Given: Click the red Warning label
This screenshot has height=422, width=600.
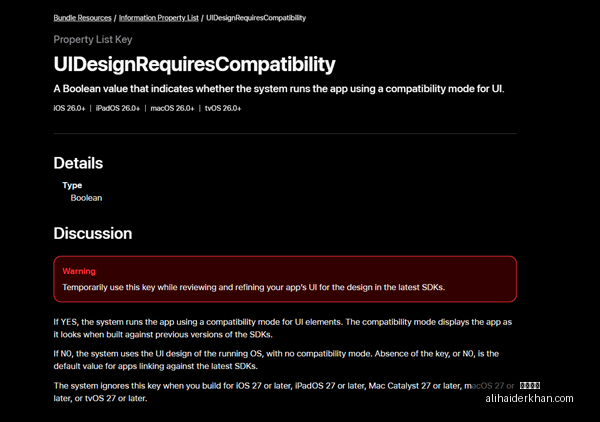Looking at the screenshot, I should (79, 271).
